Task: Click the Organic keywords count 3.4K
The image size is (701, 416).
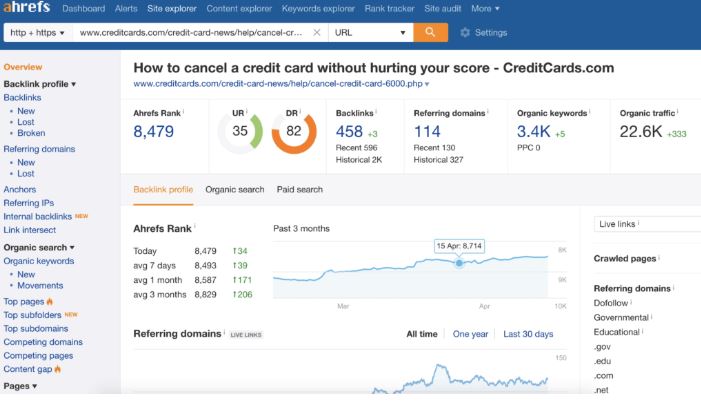Action: pos(533,131)
